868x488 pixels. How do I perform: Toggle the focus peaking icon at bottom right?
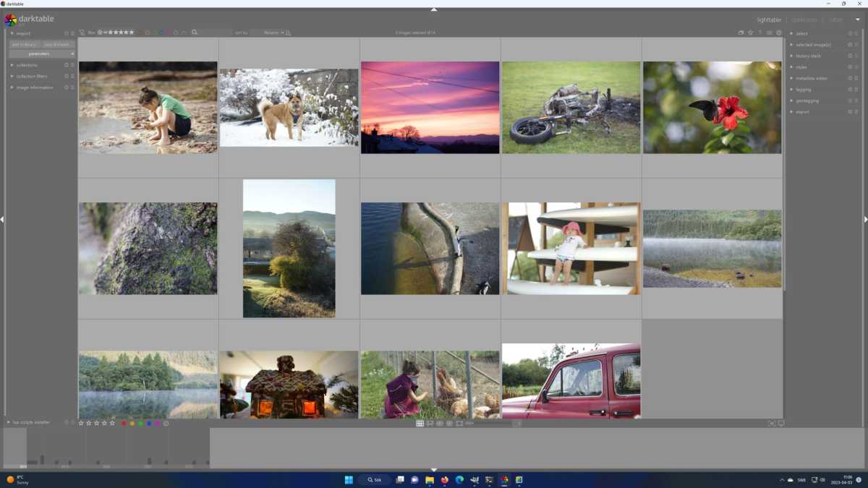tap(772, 423)
